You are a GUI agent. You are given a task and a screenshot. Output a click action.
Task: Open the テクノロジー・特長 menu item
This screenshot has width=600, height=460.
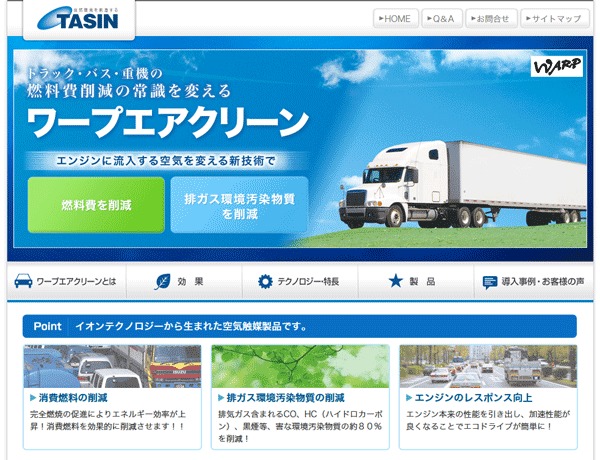click(x=300, y=281)
